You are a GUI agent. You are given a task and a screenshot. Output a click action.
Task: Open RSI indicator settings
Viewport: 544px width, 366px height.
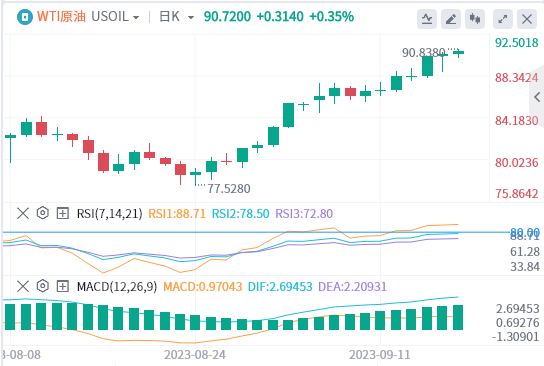point(43,213)
